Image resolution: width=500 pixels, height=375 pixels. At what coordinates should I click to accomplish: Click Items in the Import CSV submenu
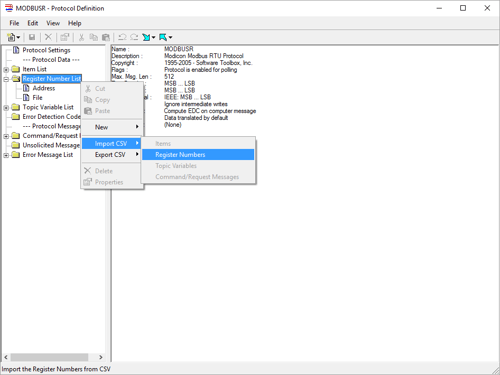coord(198,144)
